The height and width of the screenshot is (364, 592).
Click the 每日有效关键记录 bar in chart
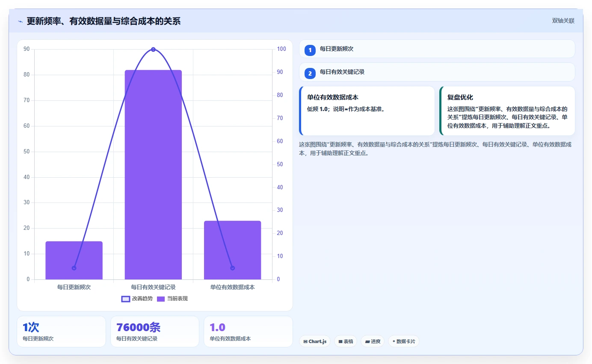153,175
